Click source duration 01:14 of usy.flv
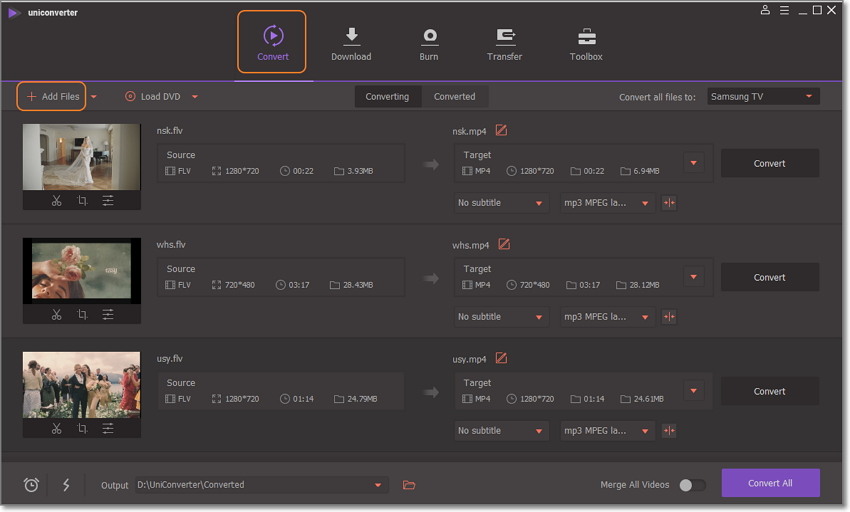 click(x=303, y=399)
